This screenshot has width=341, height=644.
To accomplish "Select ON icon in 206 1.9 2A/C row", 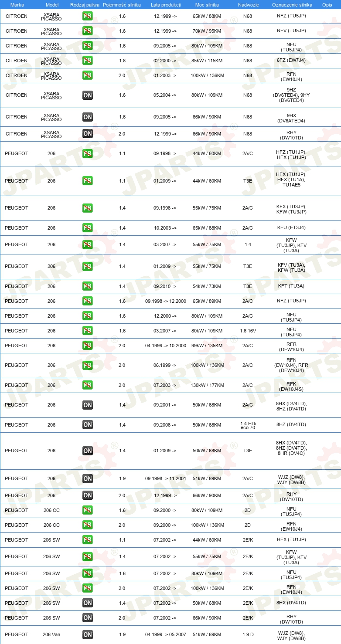I will [88, 479].
